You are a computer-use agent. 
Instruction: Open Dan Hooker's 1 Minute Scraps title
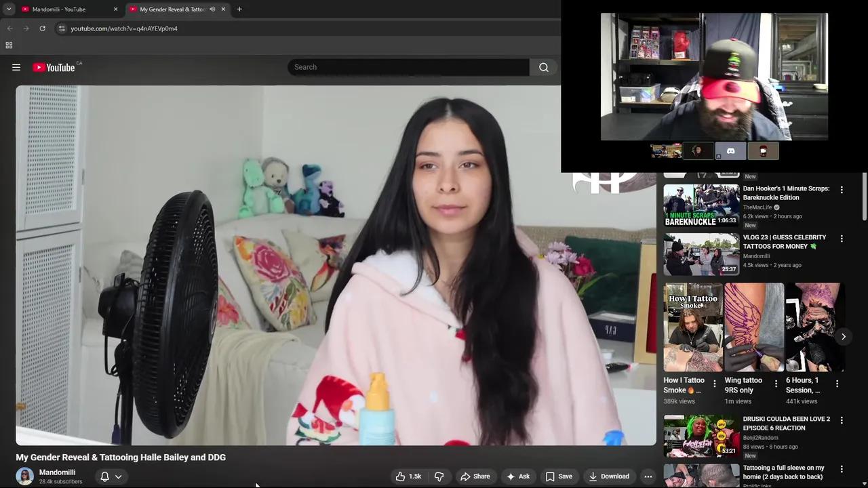coord(786,193)
